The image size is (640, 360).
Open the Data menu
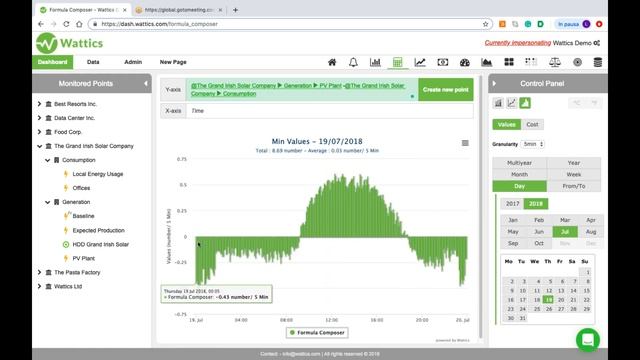93,62
